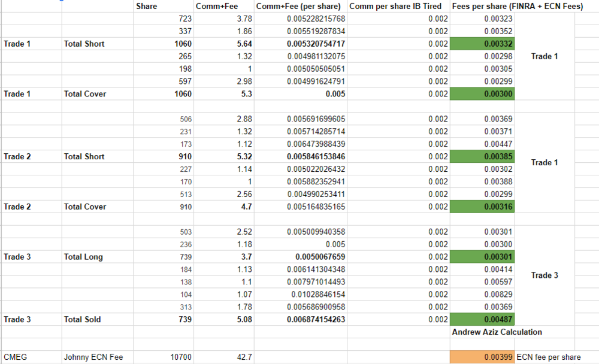599x364 pixels.
Task: Click the orange cell showing 0.00399
Action: (x=482, y=357)
